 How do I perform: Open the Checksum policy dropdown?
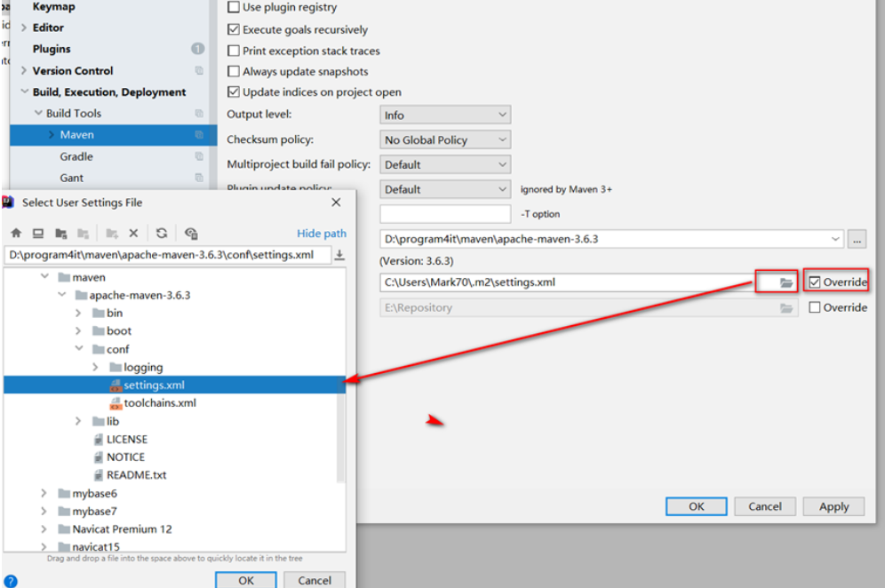tap(445, 140)
